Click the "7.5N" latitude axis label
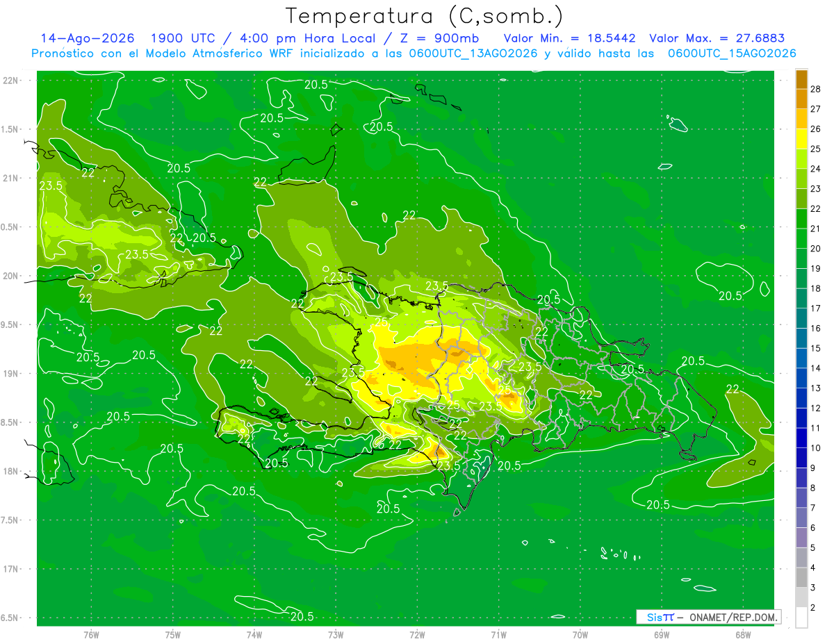834x644 pixels. [x=11, y=520]
